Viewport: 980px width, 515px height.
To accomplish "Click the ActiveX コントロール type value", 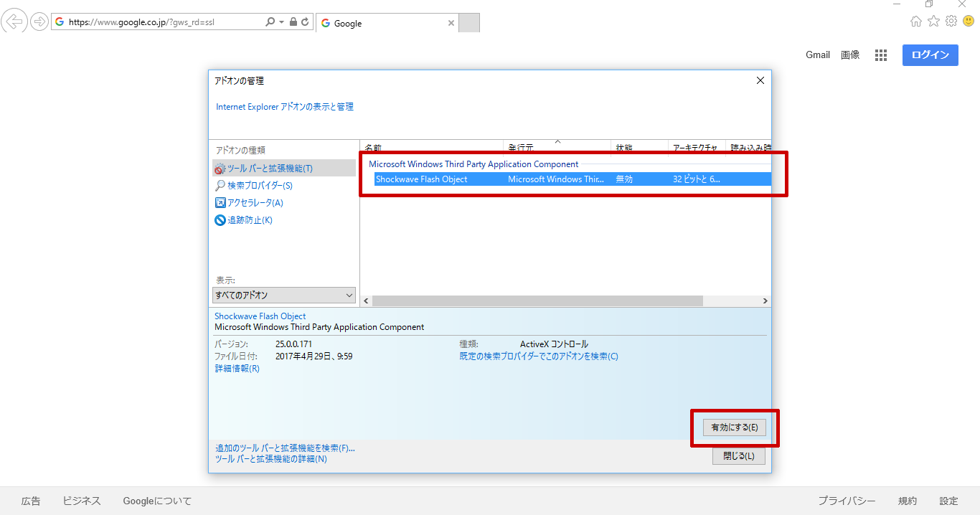I will [554, 344].
